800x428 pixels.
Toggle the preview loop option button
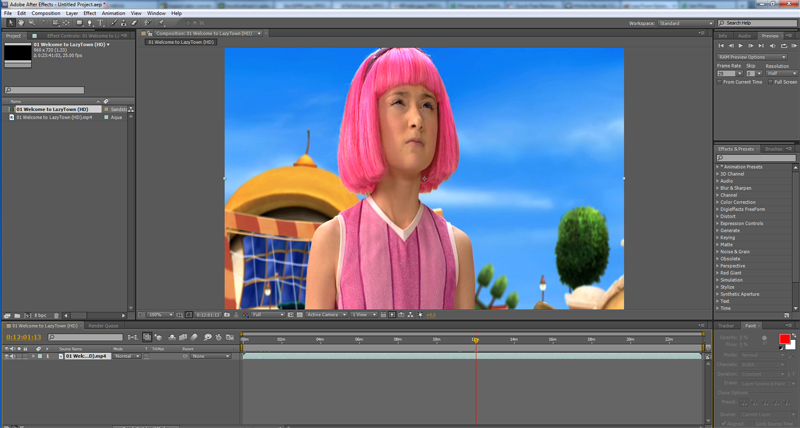coord(784,46)
